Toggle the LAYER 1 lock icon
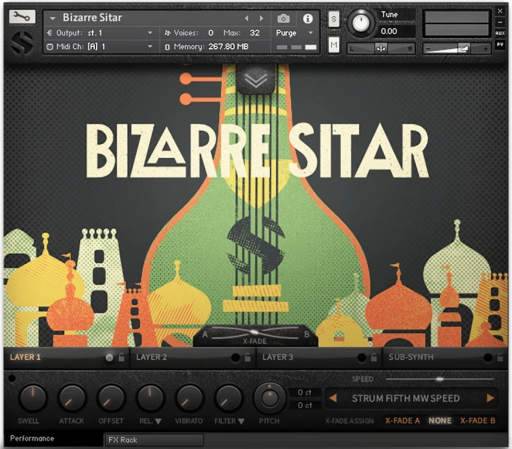This screenshot has width=512, height=449. 122,357
